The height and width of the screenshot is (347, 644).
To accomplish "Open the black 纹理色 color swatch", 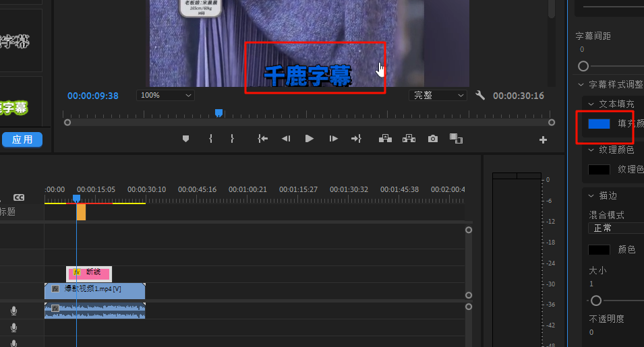I will pyautogui.click(x=599, y=169).
